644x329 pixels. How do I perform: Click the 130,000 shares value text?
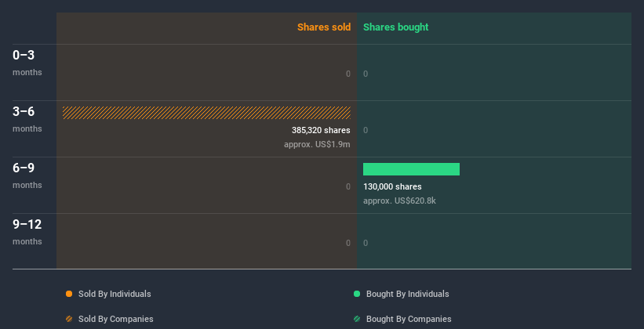pyautogui.click(x=392, y=186)
